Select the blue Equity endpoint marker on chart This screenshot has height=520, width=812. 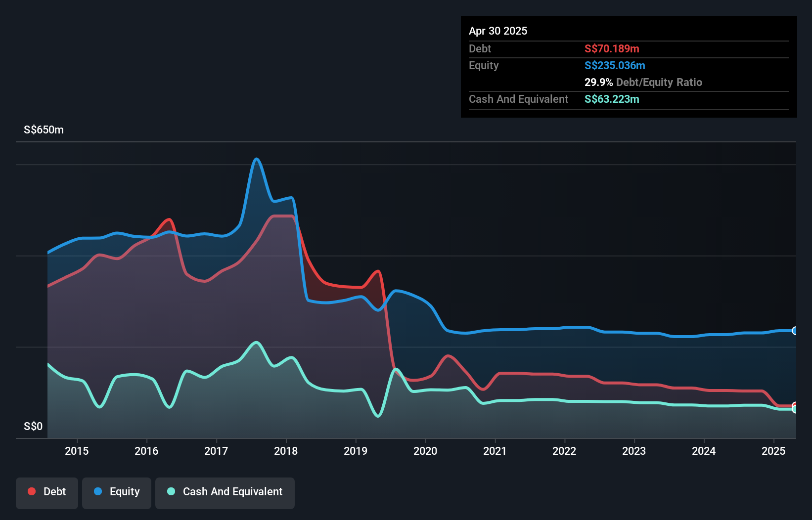[x=795, y=331]
